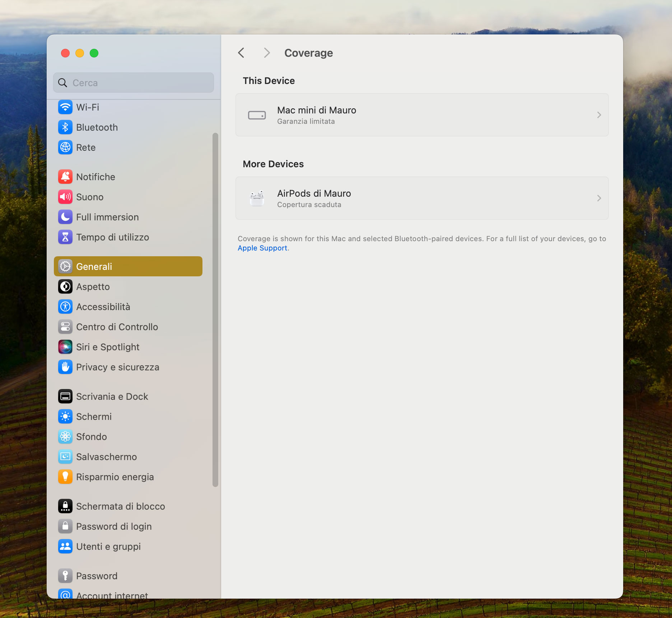Screen dimensions: 672x618
Task: Select the Notifiche sidebar label
Action: (95, 177)
